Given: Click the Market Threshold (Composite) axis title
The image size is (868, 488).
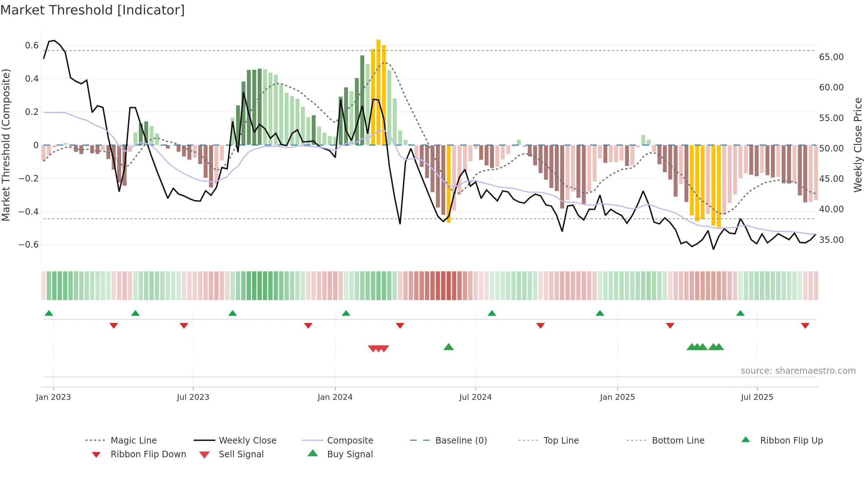Looking at the screenshot, I should (6, 145).
